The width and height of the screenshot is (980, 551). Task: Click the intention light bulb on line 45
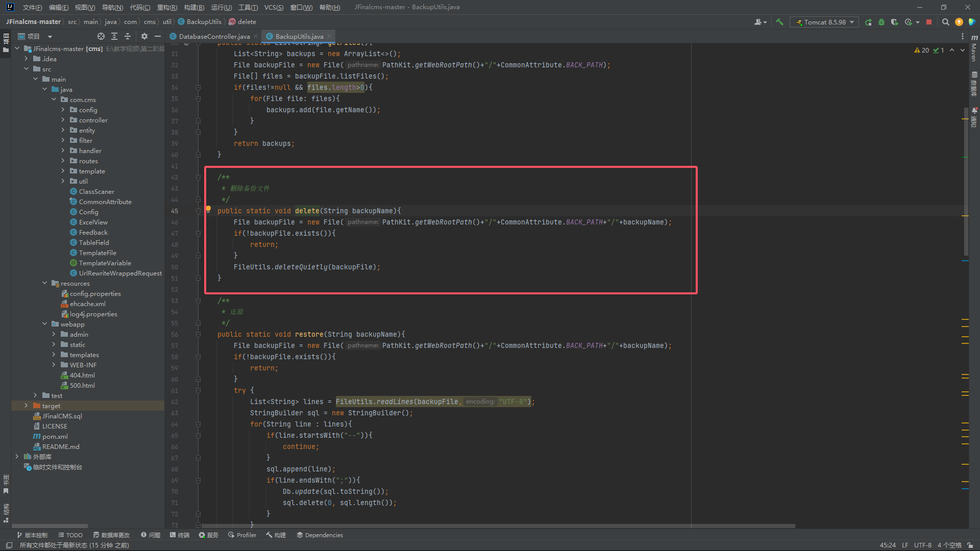coord(208,209)
